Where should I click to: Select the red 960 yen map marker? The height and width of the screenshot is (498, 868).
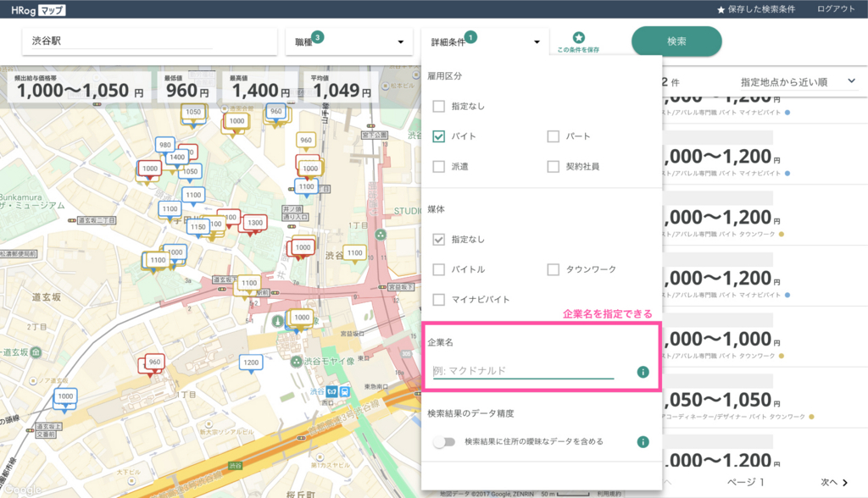154,362
